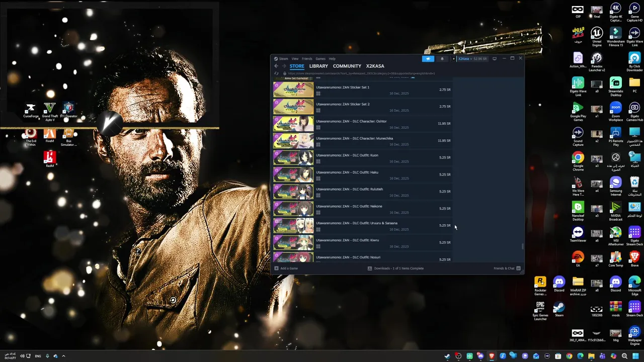Open EA app desktop icon

[578, 260]
